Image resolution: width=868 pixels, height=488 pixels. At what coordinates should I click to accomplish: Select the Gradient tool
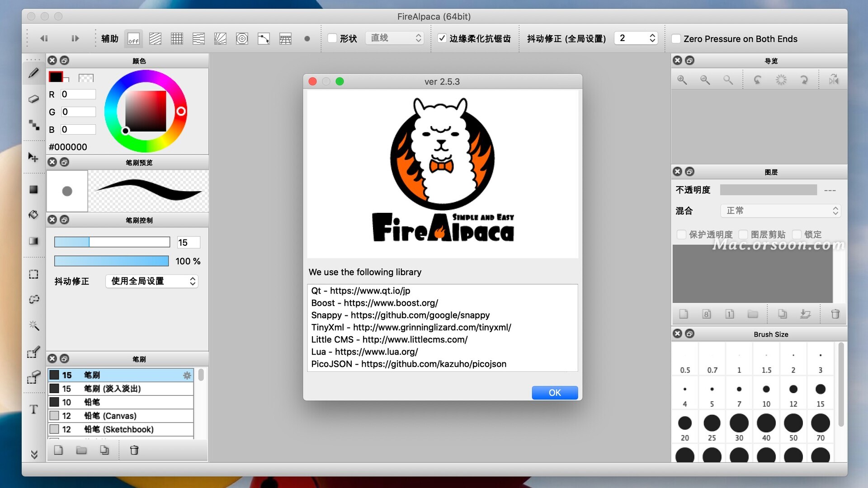tap(33, 241)
